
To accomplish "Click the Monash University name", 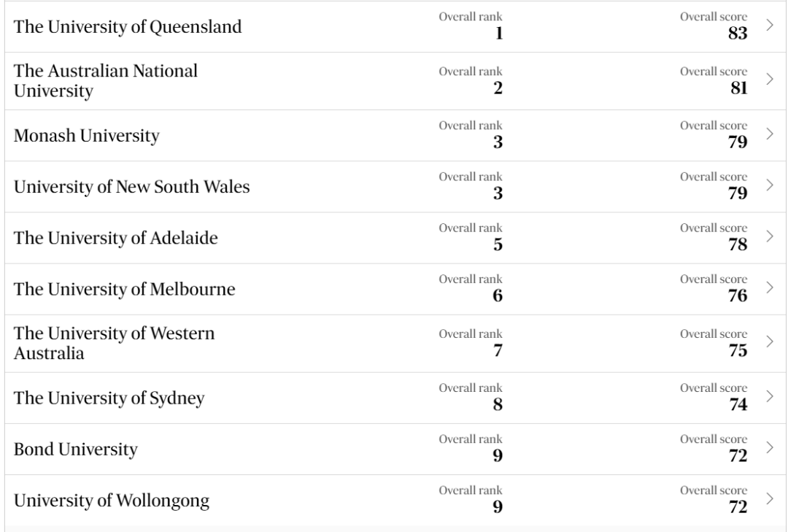I will click(x=87, y=136).
